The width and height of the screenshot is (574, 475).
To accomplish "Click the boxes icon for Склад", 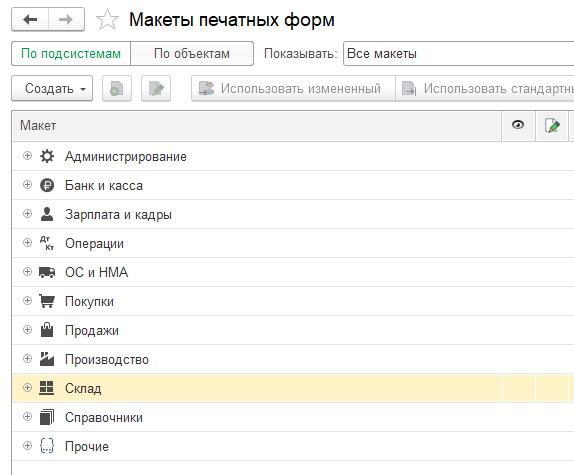I will [x=47, y=388].
